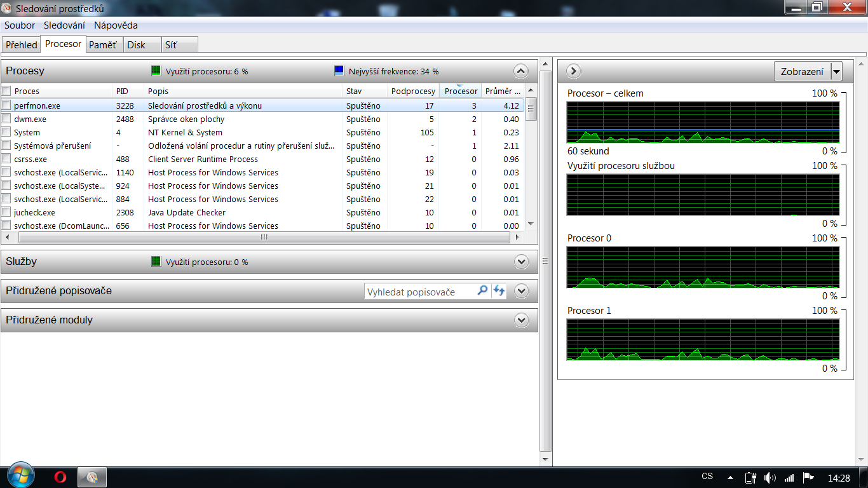Open the network signal tray icon
The height and width of the screenshot is (488, 868).
(x=789, y=477)
